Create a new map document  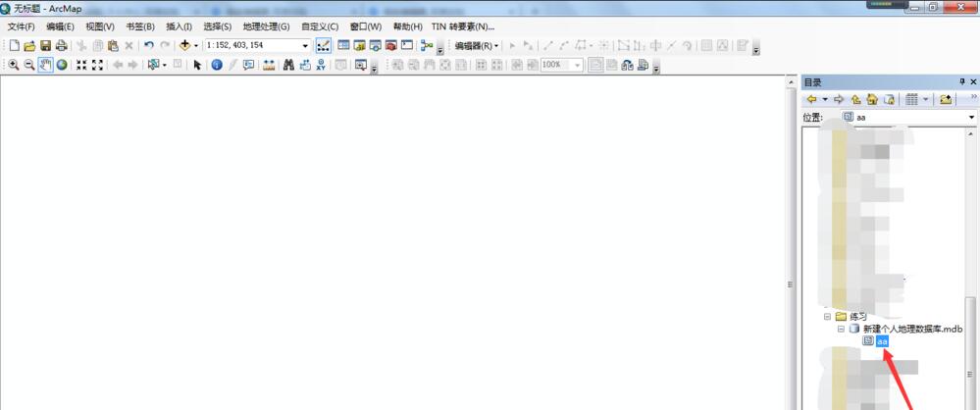click(x=14, y=46)
